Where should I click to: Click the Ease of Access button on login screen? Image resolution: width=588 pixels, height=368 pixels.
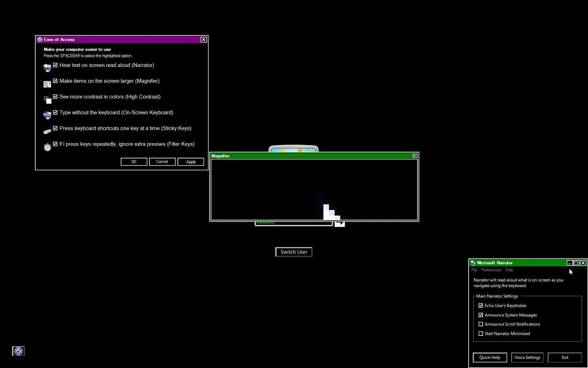pos(19,351)
